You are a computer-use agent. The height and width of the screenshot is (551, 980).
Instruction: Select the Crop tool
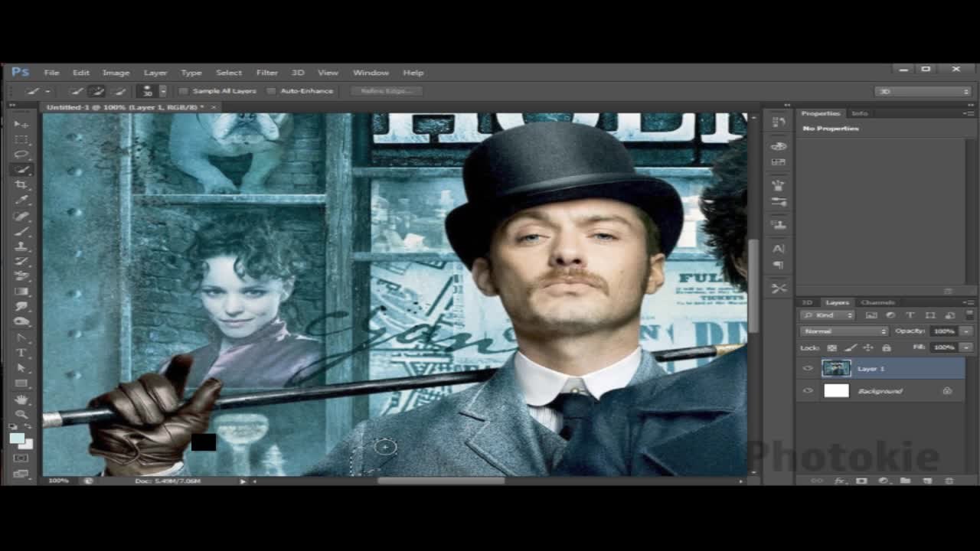(x=21, y=185)
